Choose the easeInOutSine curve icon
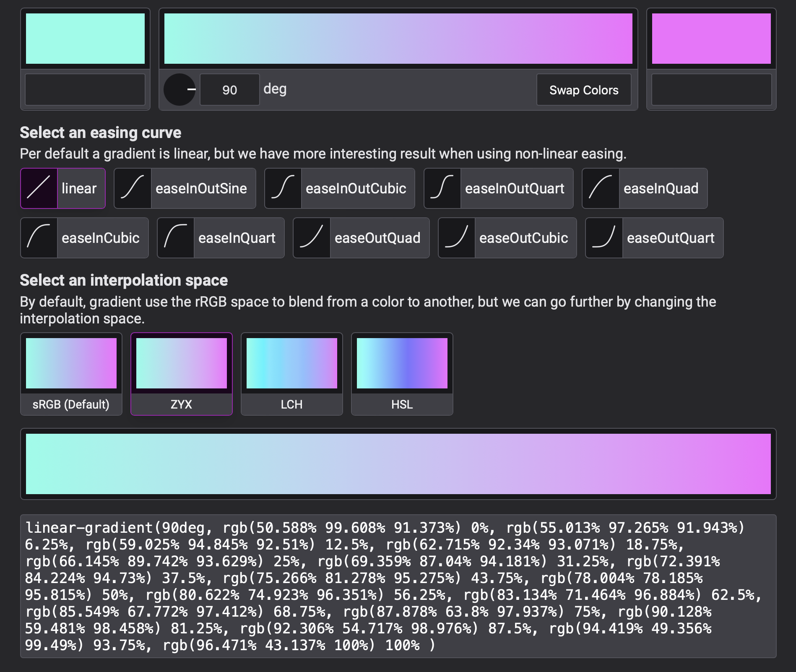The height and width of the screenshot is (672, 796). click(133, 188)
